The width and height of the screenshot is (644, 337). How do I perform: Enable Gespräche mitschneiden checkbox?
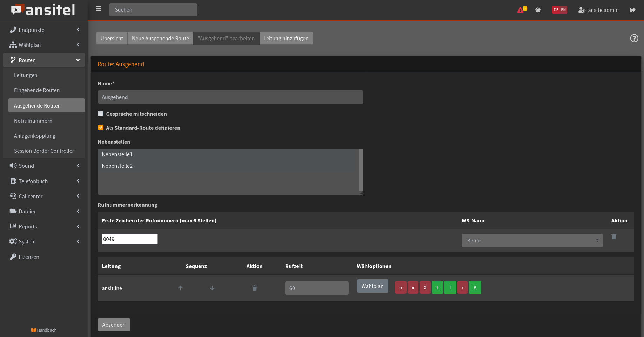[101, 114]
